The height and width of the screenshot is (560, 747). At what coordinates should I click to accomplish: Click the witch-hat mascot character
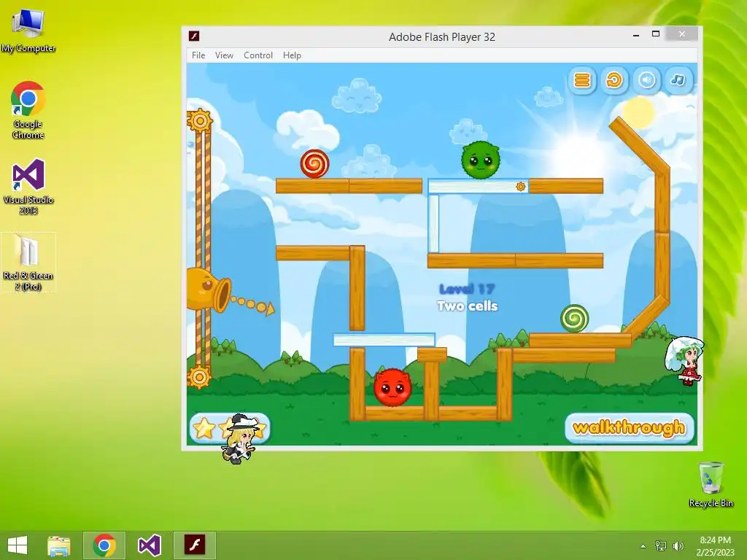tap(239, 439)
